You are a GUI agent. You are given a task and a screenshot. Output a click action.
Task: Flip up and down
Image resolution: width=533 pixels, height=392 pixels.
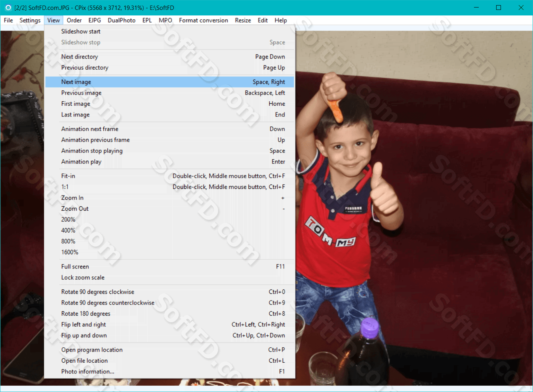[169, 335]
